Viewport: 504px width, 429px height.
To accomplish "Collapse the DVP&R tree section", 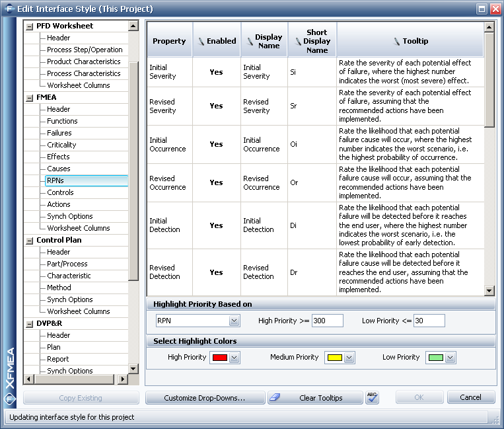I will pos(29,324).
